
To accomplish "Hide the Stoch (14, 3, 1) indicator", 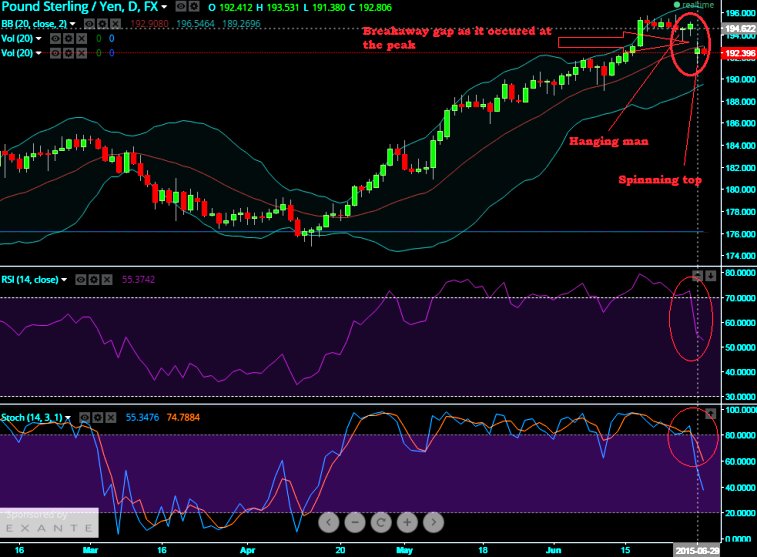I will [84, 418].
